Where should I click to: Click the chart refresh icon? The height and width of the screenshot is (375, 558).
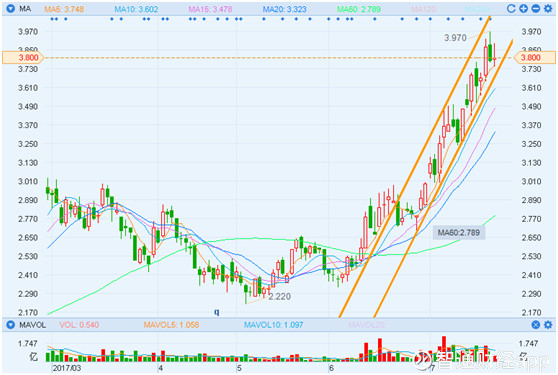511,9
